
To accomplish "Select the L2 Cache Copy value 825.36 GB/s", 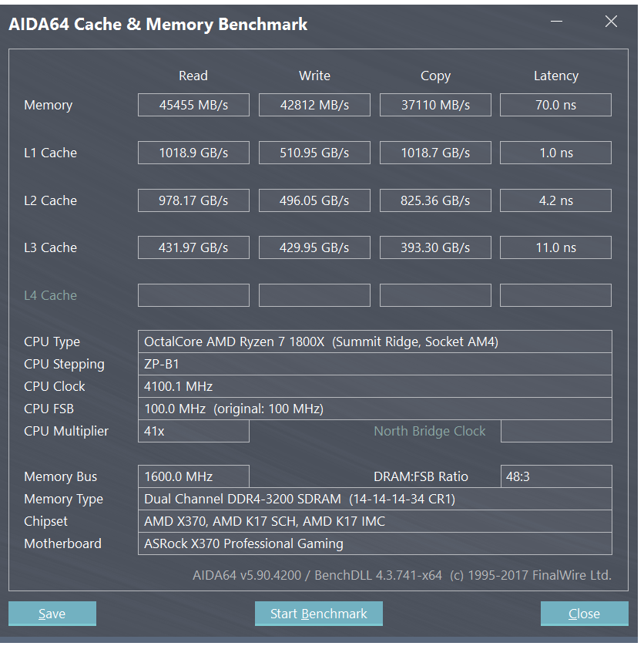I will click(x=435, y=200).
